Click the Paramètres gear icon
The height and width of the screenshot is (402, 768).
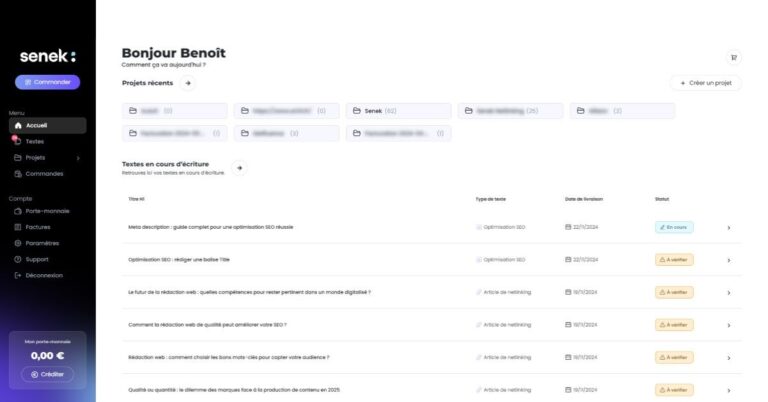point(18,243)
